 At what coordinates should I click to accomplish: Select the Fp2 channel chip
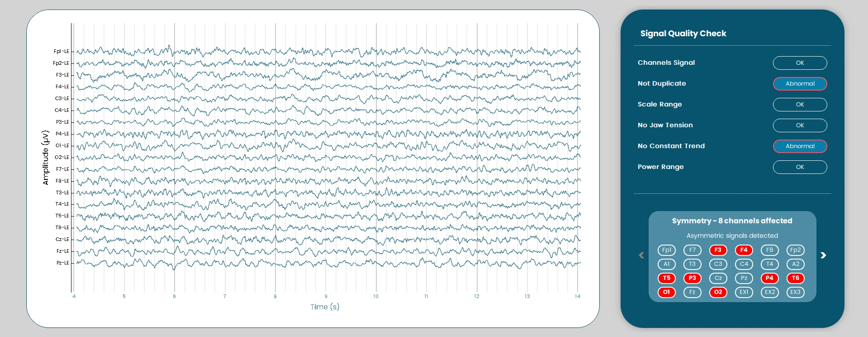[x=795, y=250]
